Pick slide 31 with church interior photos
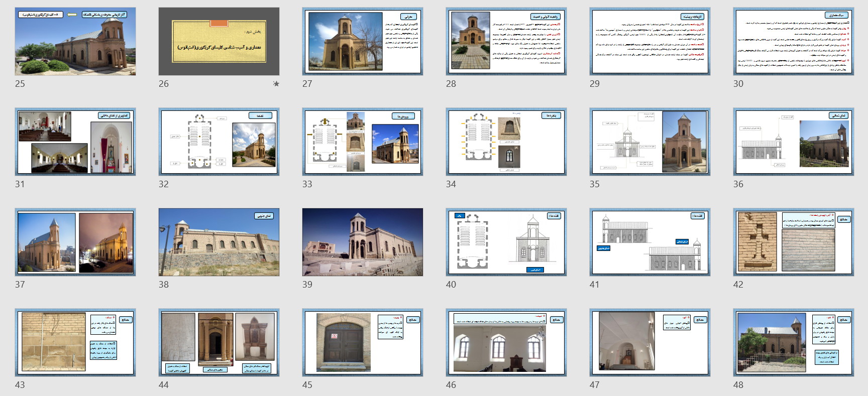The width and height of the screenshot is (868, 396). pyautogui.click(x=75, y=142)
